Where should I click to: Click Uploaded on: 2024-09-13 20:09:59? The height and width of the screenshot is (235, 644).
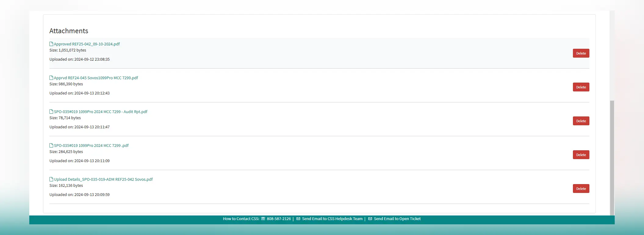coord(79,195)
